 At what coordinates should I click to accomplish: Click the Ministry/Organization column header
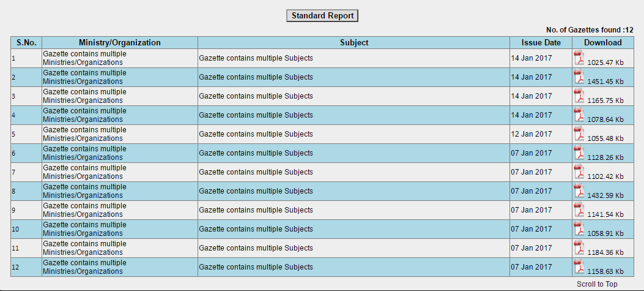pos(120,42)
